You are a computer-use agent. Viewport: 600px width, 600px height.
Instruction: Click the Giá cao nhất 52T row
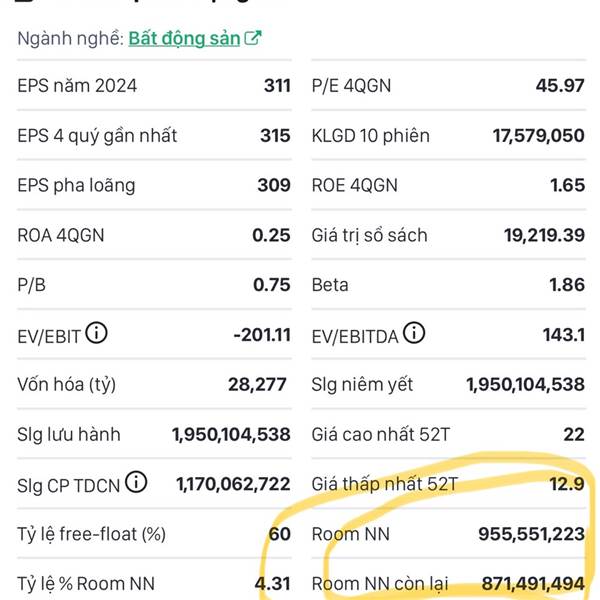[x=448, y=434]
